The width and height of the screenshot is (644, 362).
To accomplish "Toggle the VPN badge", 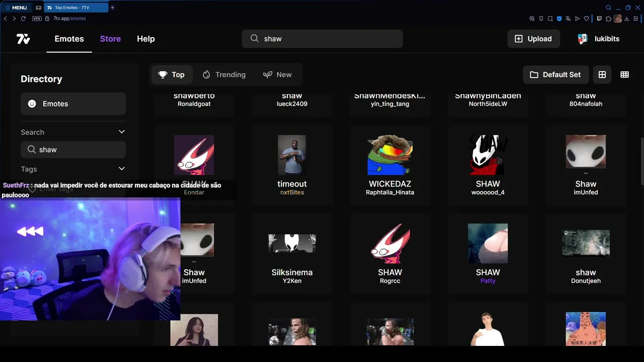I will [37, 19].
